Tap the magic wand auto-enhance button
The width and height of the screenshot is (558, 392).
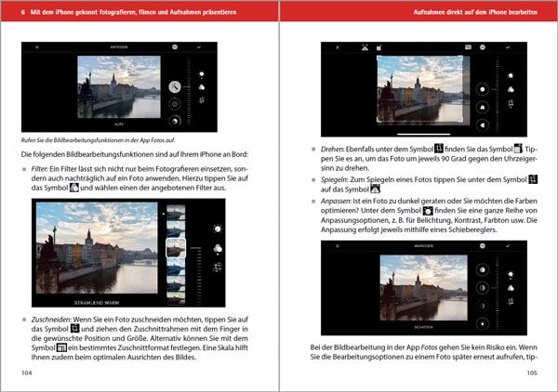pos(173,85)
